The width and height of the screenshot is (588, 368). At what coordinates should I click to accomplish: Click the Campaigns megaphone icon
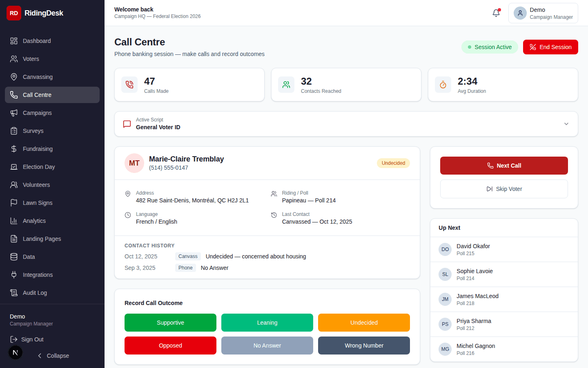click(x=14, y=113)
